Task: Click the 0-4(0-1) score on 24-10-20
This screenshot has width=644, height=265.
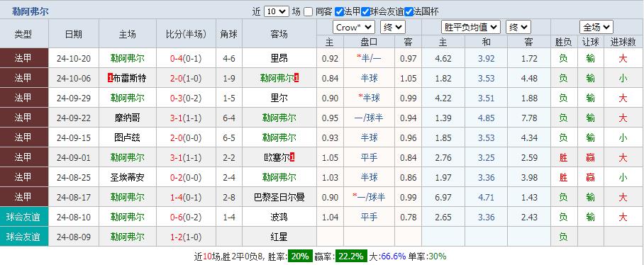Action: point(186,58)
